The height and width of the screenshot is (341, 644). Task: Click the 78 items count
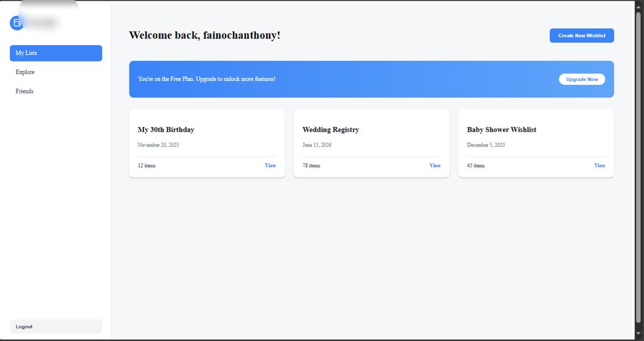(311, 166)
